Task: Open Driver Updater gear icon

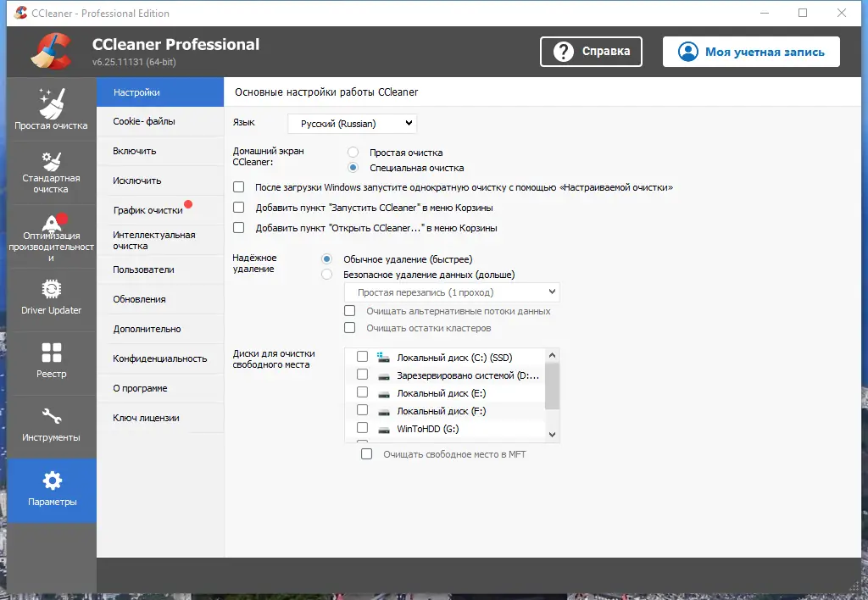Action: click(52, 289)
